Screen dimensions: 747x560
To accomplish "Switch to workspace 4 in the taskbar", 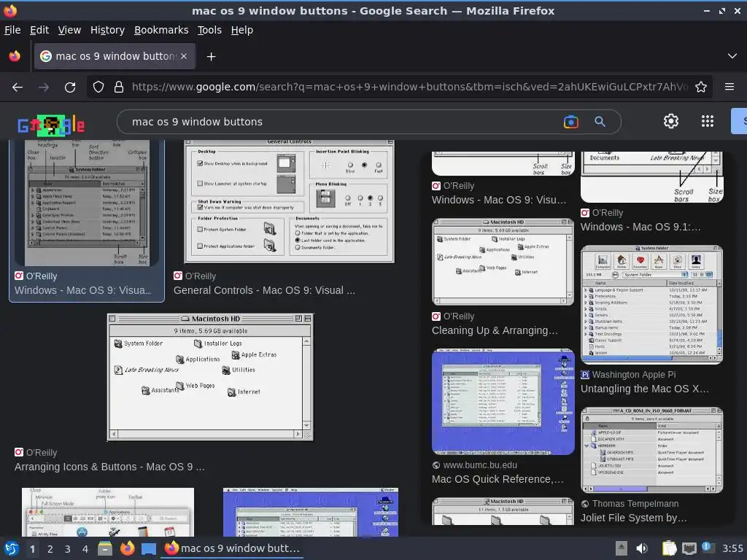I will pos(85,549).
